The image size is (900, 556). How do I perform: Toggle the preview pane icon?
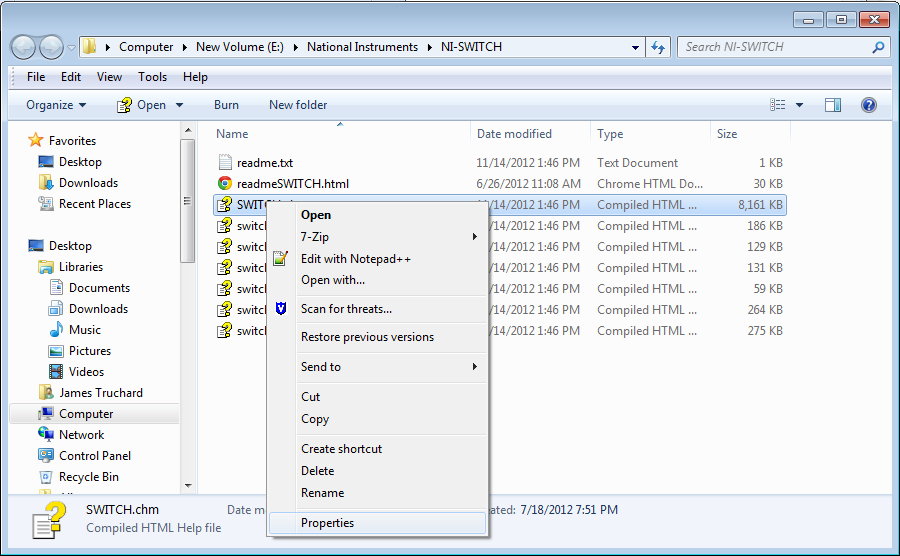pos(833,105)
